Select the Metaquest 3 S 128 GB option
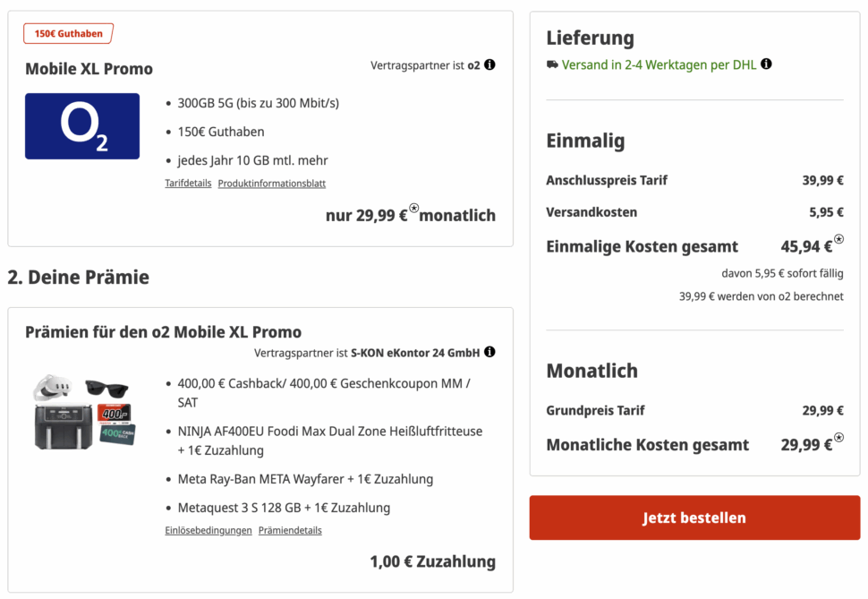Viewport: 868px width, 599px height. click(x=284, y=508)
